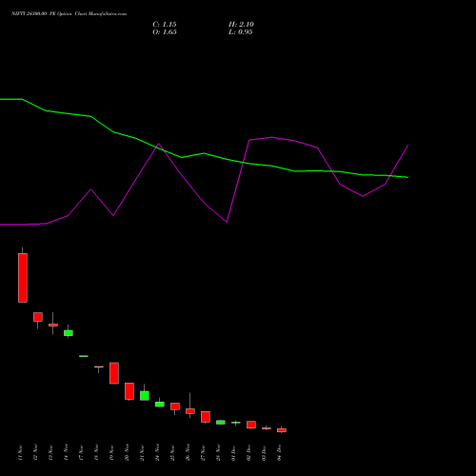The width and height of the screenshot is (476, 476).
Task: Click the 28 Nov date label
Action: (x=218, y=452)
